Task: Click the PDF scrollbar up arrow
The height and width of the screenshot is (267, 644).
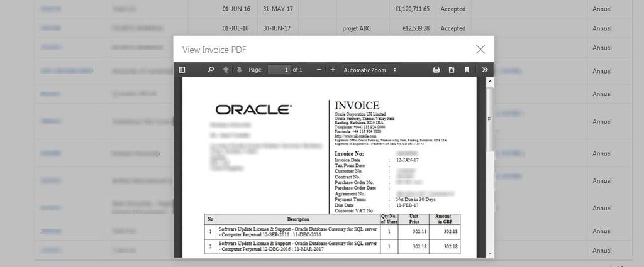Action: (489, 81)
